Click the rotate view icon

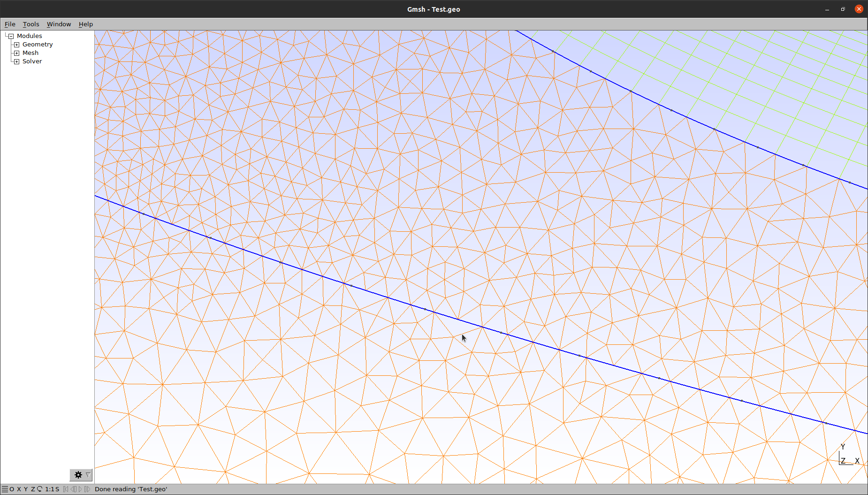point(40,489)
